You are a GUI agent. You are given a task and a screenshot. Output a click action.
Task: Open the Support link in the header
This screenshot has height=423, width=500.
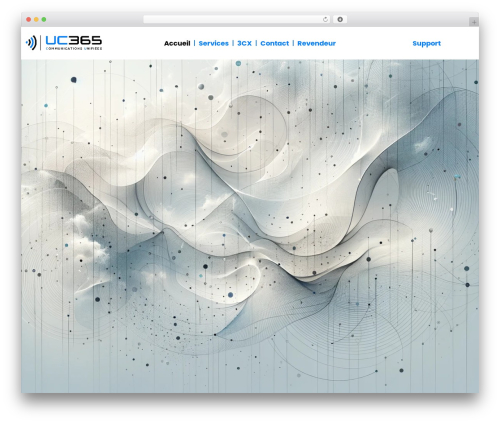[426, 43]
